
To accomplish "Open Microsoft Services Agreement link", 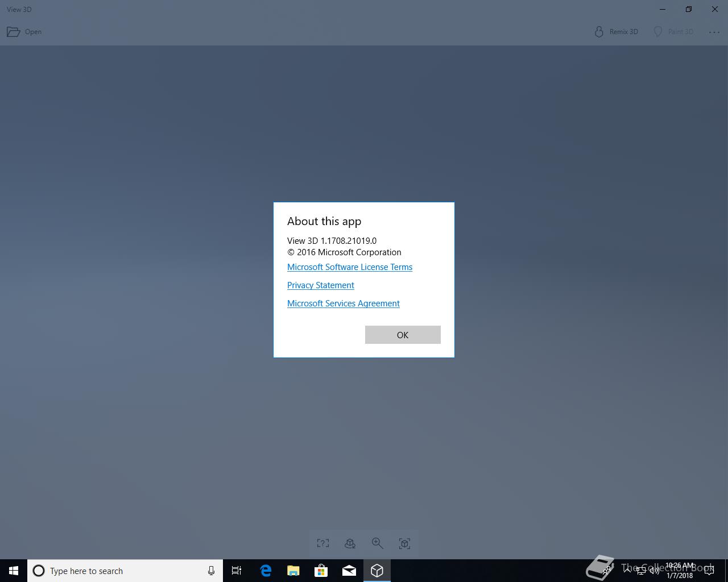I will click(344, 304).
